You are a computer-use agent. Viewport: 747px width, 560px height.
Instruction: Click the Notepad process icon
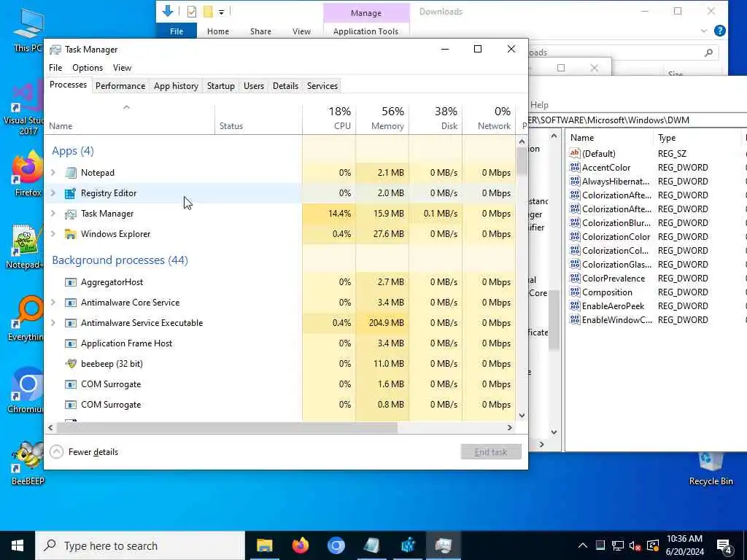click(x=71, y=173)
